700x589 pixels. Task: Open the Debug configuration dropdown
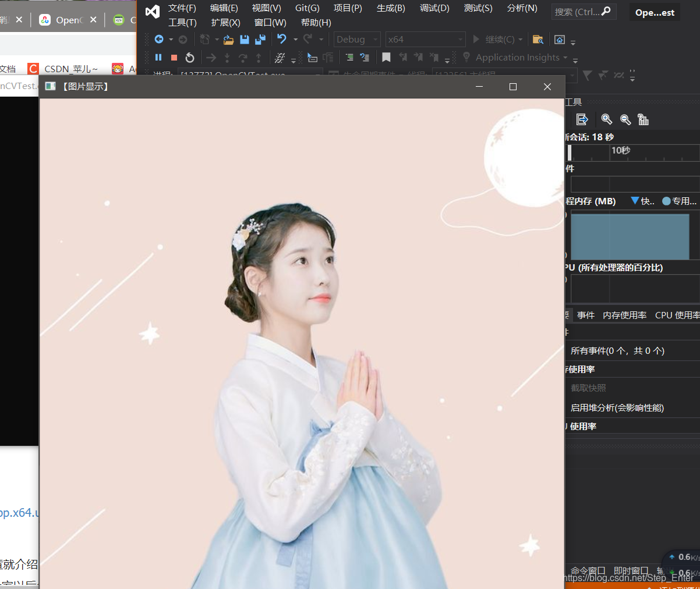356,39
